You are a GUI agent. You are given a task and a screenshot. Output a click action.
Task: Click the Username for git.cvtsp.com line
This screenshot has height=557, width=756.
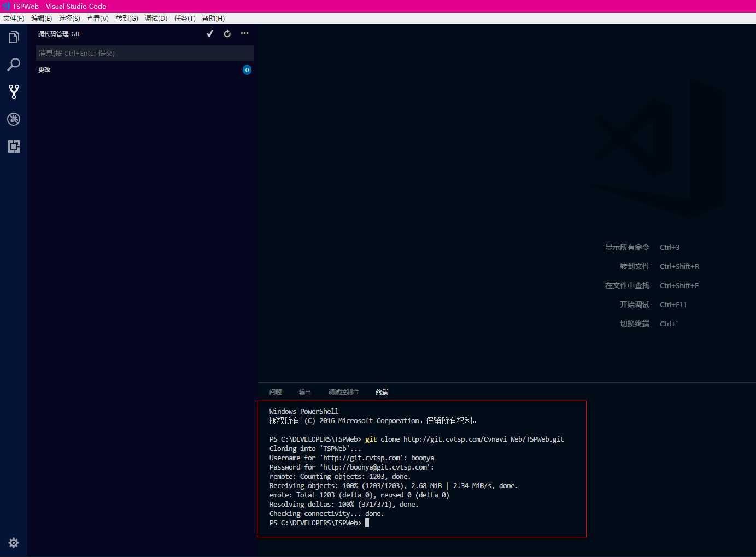pyautogui.click(x=351, y=458)
